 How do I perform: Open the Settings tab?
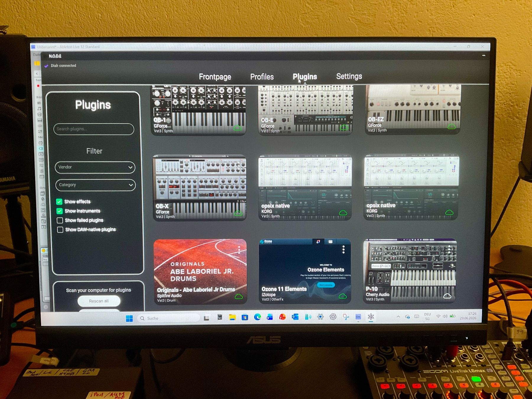click(x=349, y=77)
